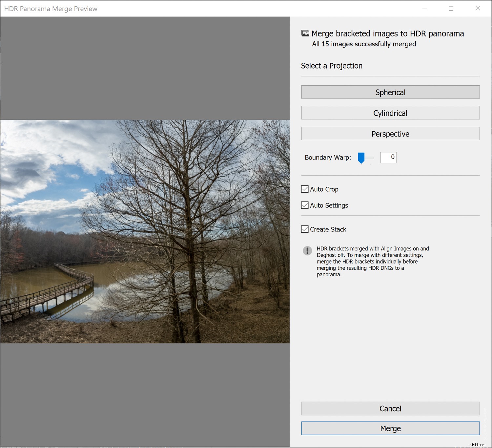The image size is (492, 448).
Task: Cancel the HDR panorama merge
Action: (x=390, y=408)
